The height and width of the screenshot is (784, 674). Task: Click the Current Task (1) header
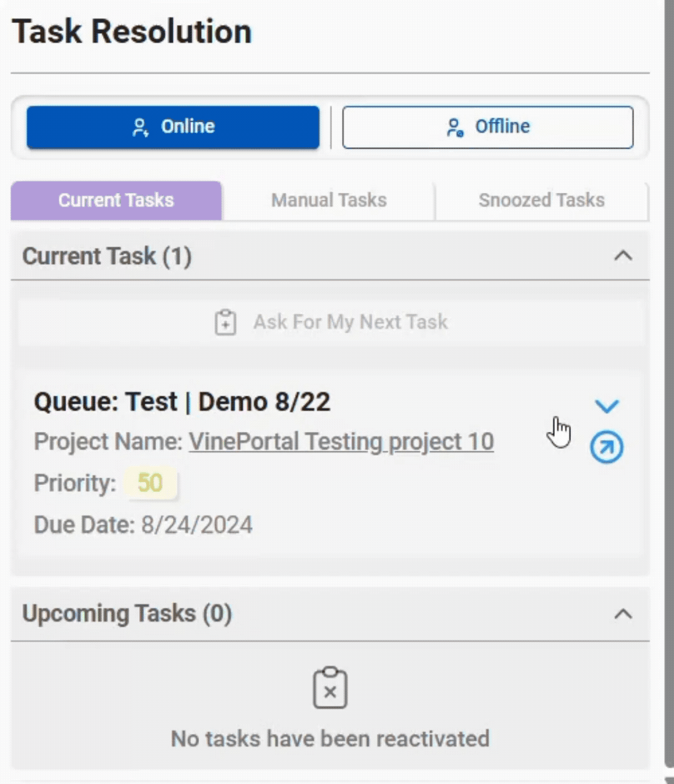point(107,257)
